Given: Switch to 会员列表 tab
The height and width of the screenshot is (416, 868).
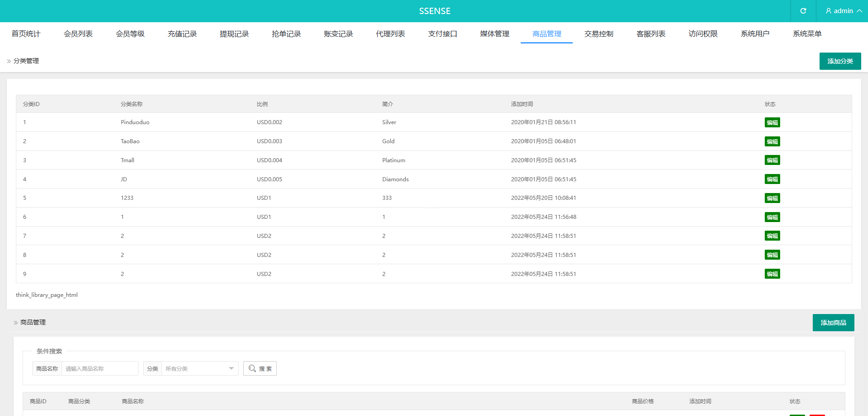Looking at the screenshot, I should pyautogui.click(x=78, y=34).
